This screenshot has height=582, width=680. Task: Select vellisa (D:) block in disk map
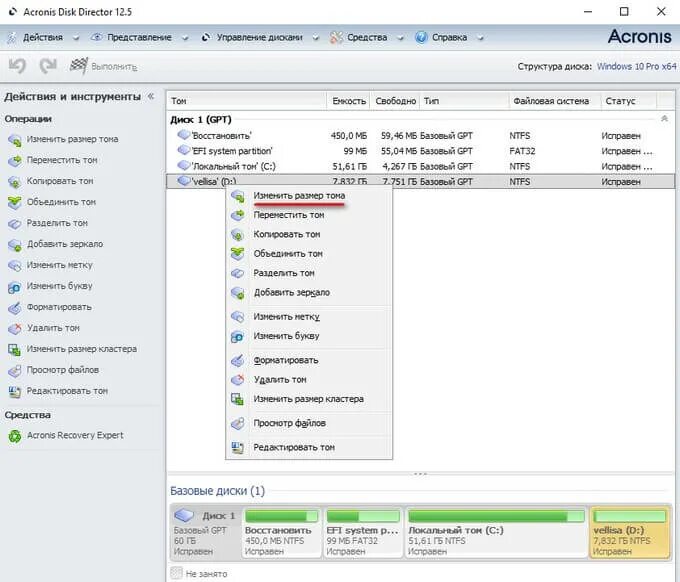tap(629, 532)
